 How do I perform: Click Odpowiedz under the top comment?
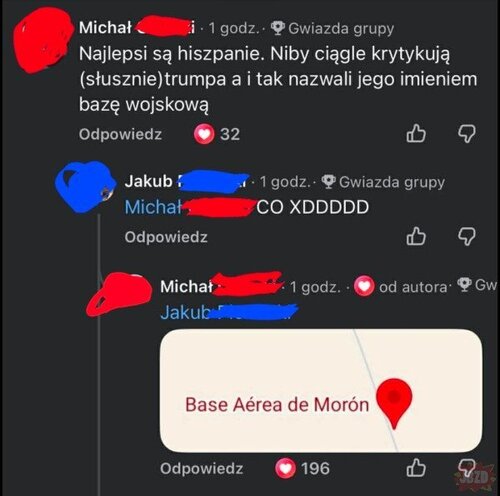[x=120, y=134]
